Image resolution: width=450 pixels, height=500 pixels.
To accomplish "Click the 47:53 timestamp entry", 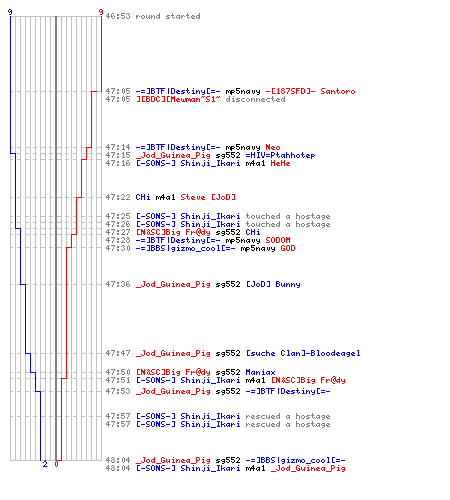I will [x=118, y=391].
